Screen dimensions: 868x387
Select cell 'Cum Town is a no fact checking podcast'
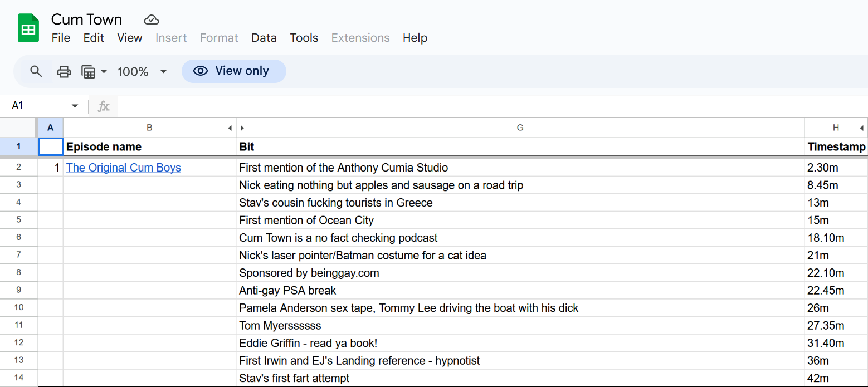point(520,238)
